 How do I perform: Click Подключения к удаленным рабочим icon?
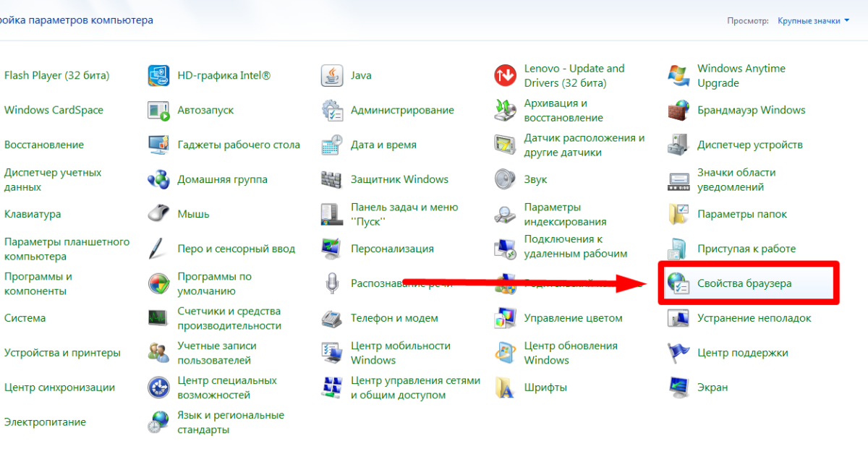[505, 249]
